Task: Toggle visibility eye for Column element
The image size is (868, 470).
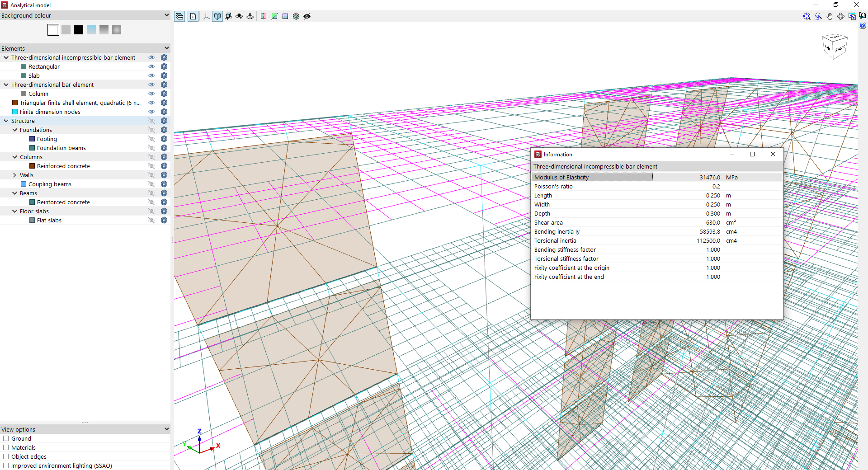Action: click(151, 94)
